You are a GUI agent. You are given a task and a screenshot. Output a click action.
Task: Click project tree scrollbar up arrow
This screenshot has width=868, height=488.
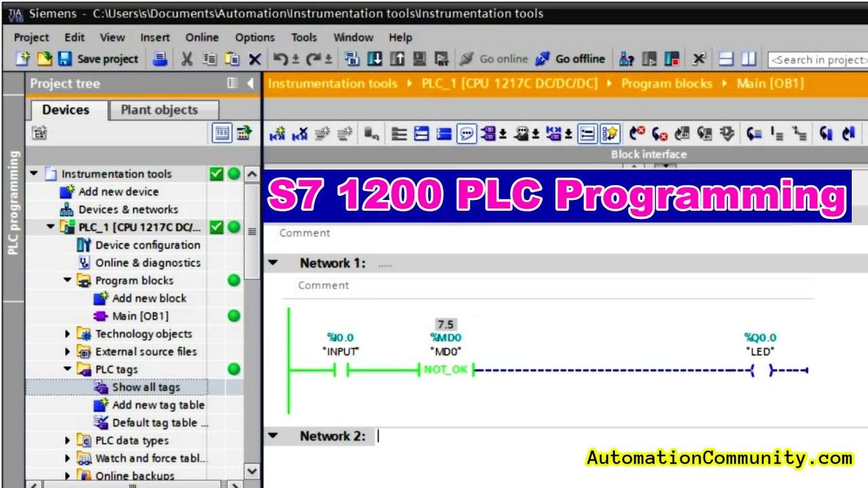tap(252, 174)
